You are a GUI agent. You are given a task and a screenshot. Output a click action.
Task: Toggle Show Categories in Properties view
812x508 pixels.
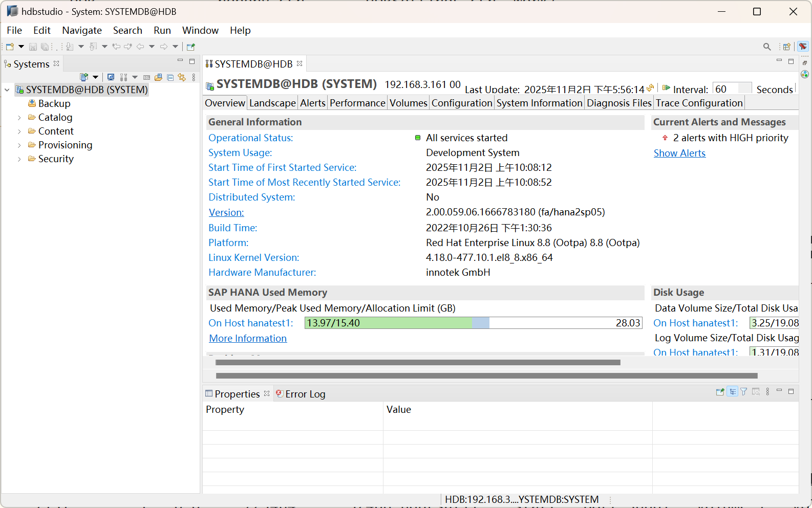coord(733,392)
